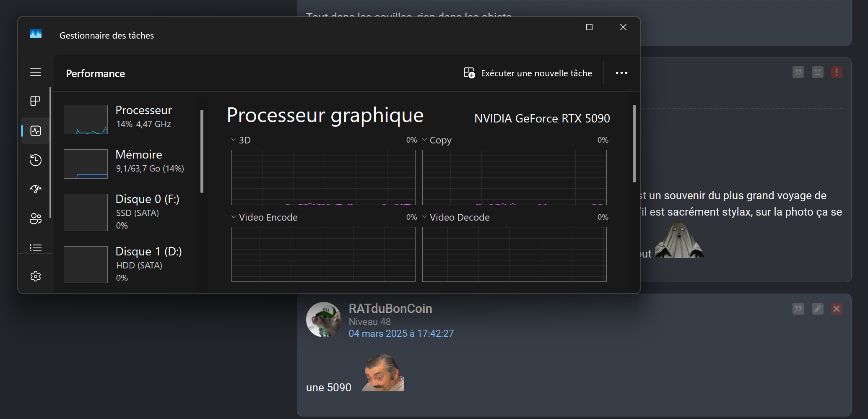Click the Video Decode usage graph
This screenshot has width=868, height=419.
(515, 254)
